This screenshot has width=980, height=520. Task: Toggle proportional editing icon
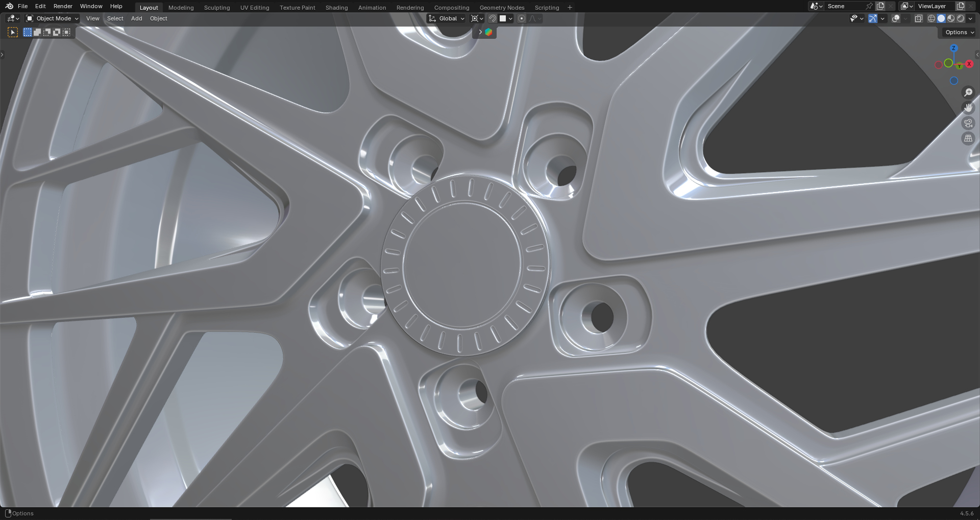[521, 18]
